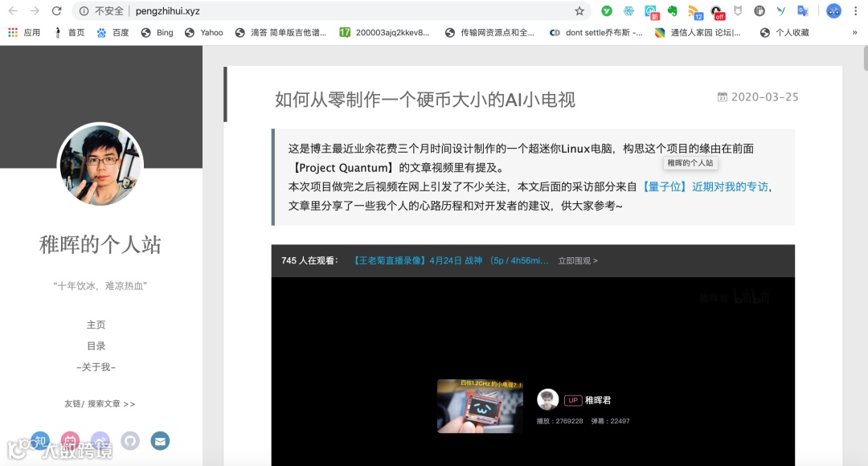
Task: Open the email envelope icon
Action: pos(160,441)
